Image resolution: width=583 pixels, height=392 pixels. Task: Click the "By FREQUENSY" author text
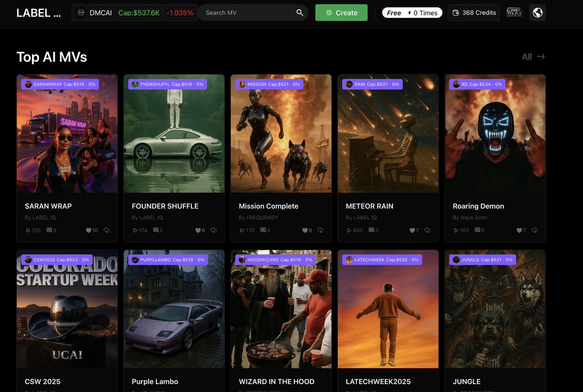click(258, 218)
